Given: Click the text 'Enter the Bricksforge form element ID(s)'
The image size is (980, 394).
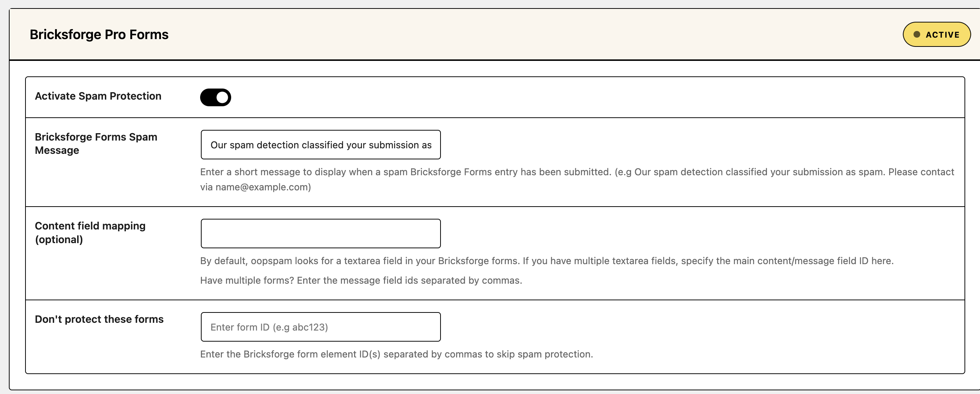Looking at the screenshot, I should point(397,354).
